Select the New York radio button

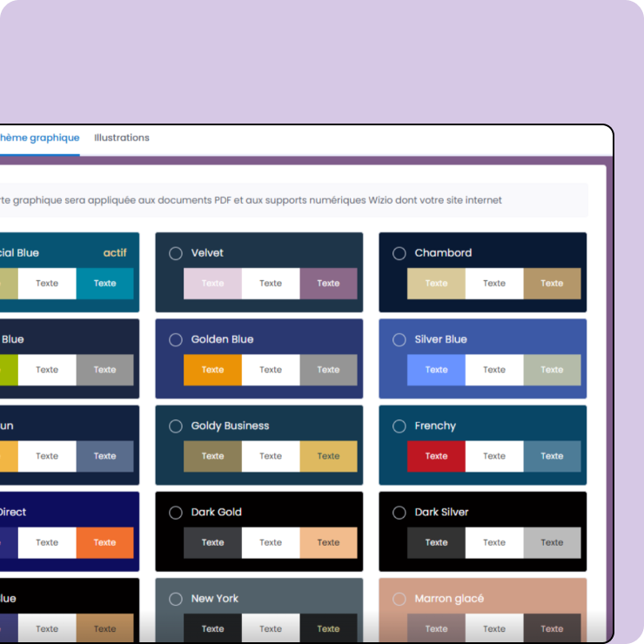(176, 599)
